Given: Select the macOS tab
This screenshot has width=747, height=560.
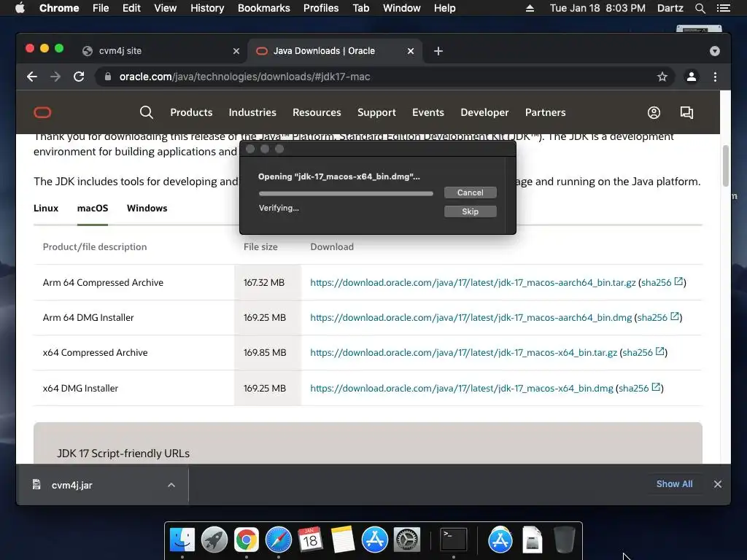Looking at the screenshot, I should point(93,208).
